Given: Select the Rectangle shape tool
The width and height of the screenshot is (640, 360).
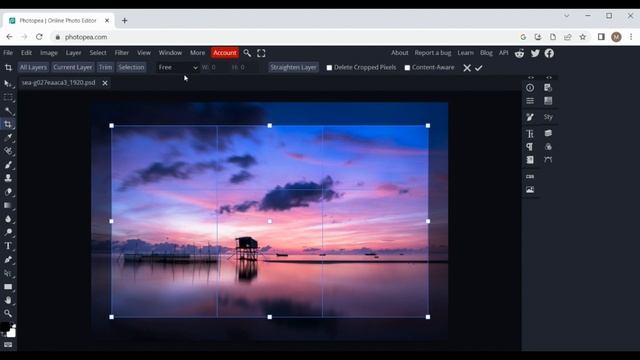Looking at the screenshot, I should tap(8, 287).
